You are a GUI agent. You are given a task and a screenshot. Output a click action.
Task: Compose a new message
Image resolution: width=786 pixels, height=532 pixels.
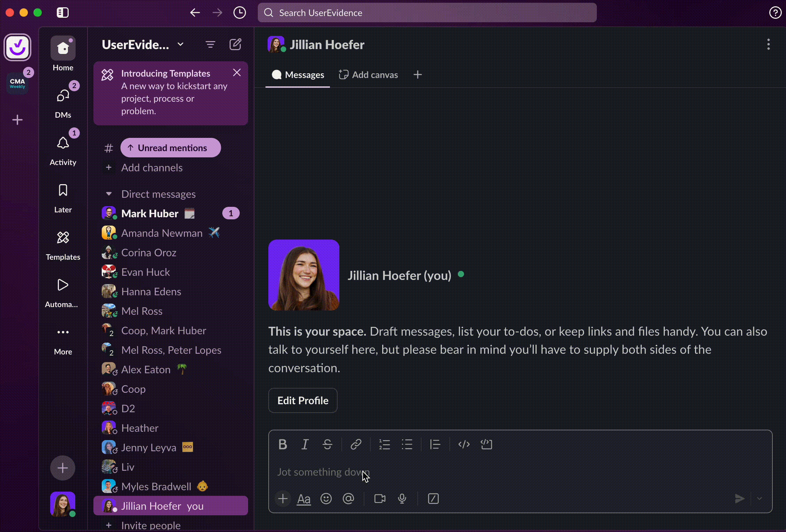click(x=236, y=45)
